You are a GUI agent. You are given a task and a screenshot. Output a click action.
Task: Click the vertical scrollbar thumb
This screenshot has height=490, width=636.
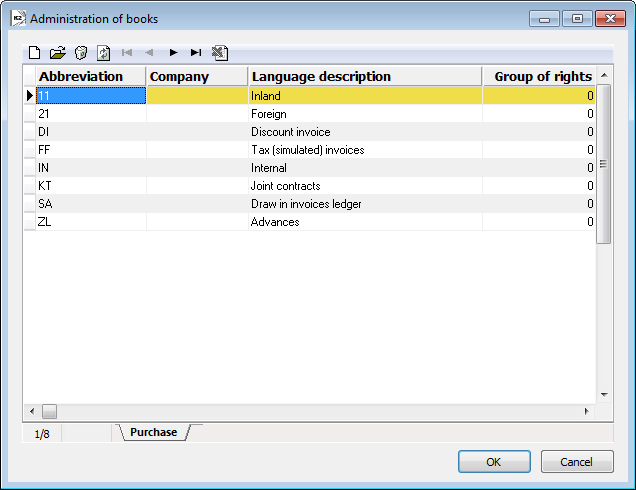[x=604, y=164]
